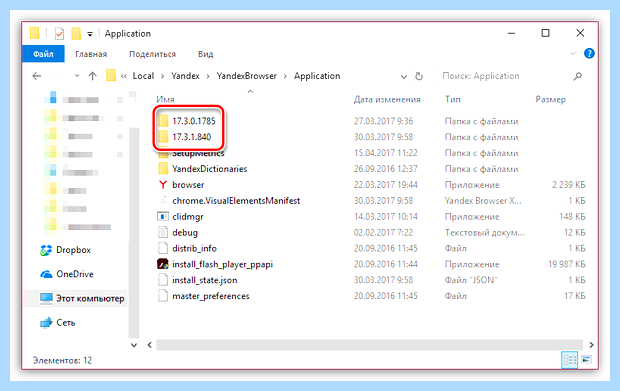Select the install_flash_player_ppapi icon
The image size is (620, 391).
[x=163, y=264]
